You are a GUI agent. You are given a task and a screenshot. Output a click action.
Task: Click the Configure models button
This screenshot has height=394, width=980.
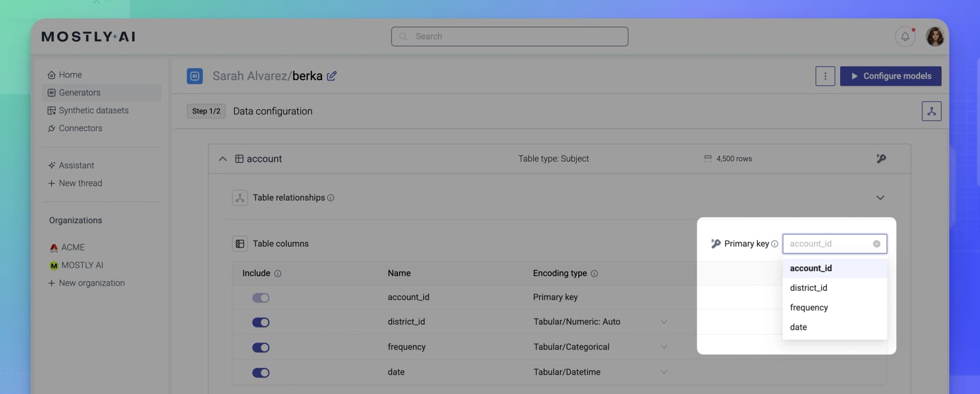click(890, 76)
